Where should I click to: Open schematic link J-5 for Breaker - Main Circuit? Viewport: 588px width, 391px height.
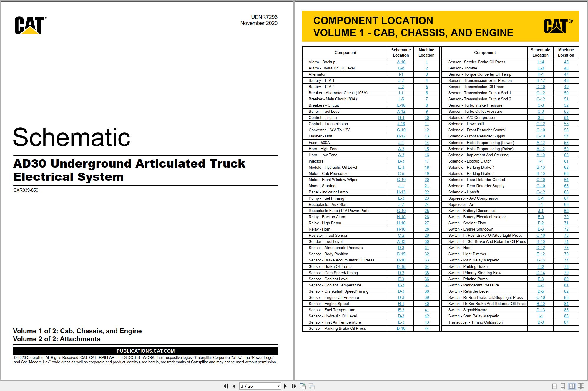coord(401,99)
